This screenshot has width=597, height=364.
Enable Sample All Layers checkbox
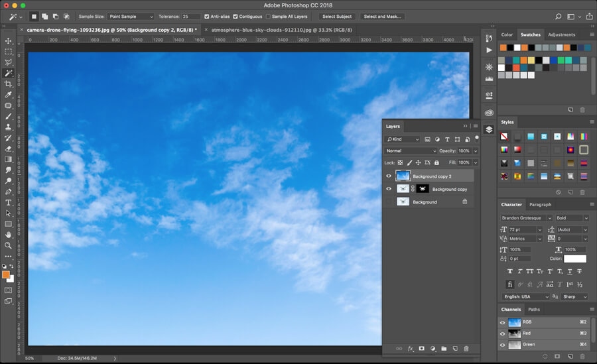click(268, 16)
